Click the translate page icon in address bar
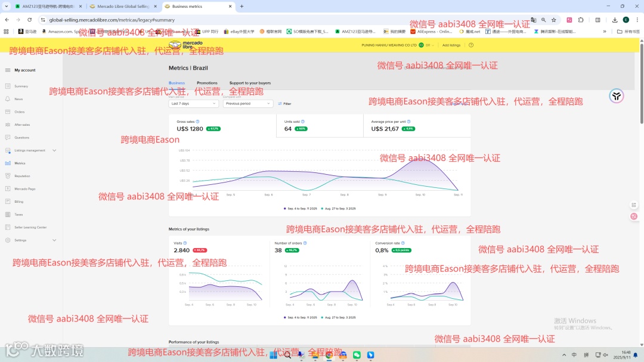644x362 pixels. tap(534, 20)
